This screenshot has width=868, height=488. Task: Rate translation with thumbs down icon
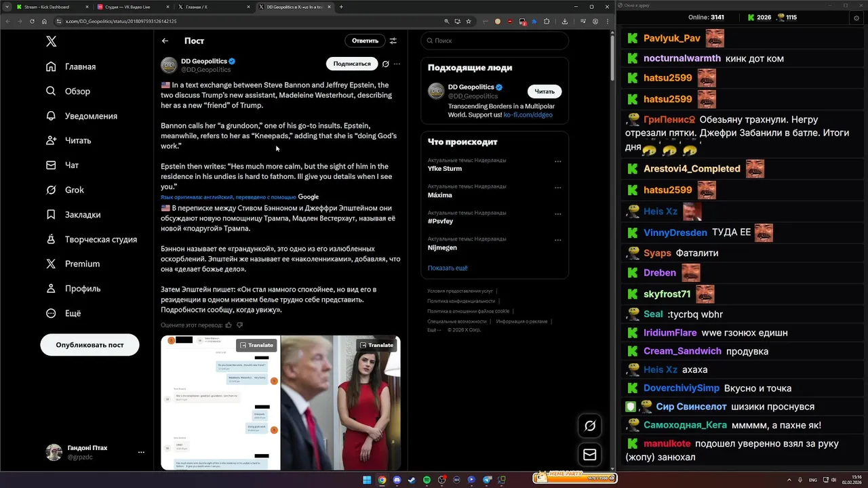click(239, 325)
